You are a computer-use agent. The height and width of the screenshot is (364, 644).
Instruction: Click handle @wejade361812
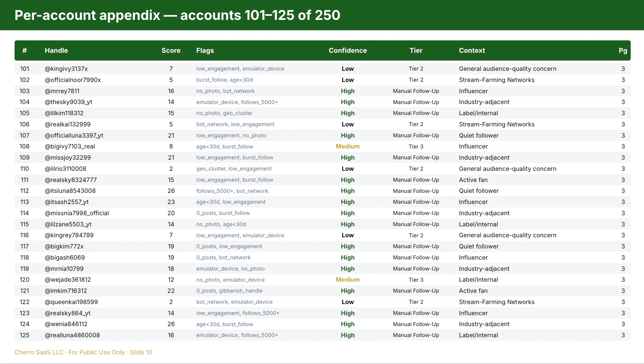[68, 280]
